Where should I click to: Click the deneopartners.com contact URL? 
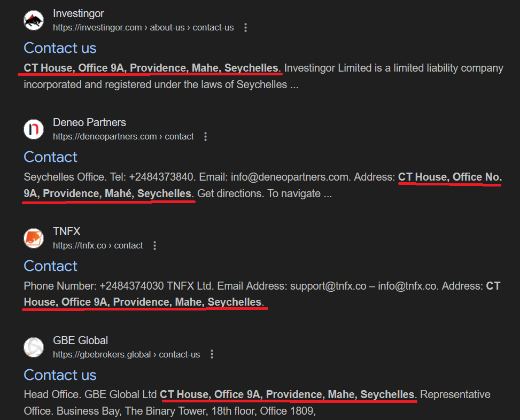pyautogui.click(x=123, y=137)
